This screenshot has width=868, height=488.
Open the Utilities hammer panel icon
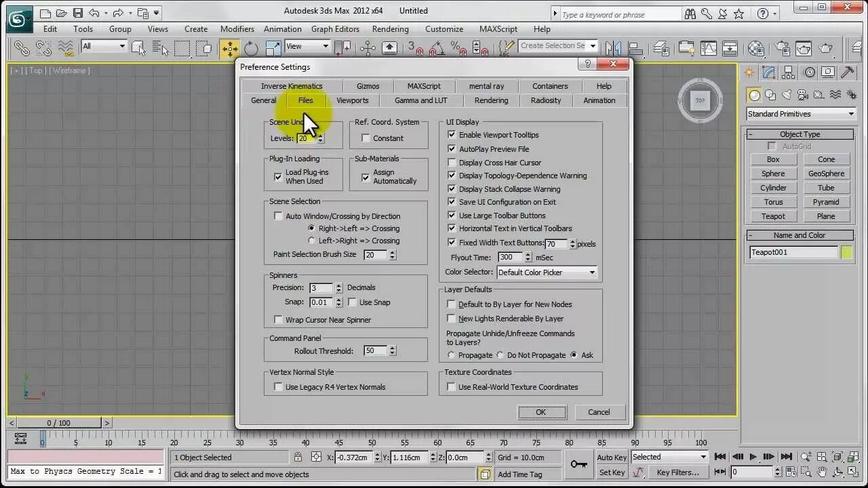coord(848,73)
